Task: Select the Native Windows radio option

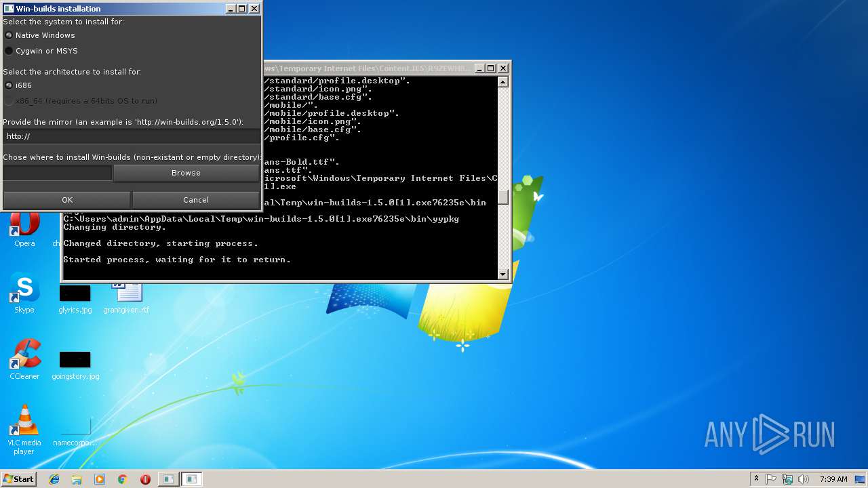Action: click(9, 35)
